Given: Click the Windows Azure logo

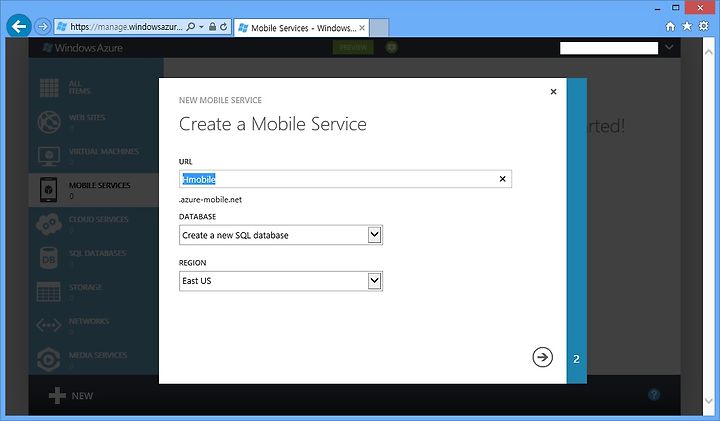Looking at the screenshot, I should tap(83, 48).
